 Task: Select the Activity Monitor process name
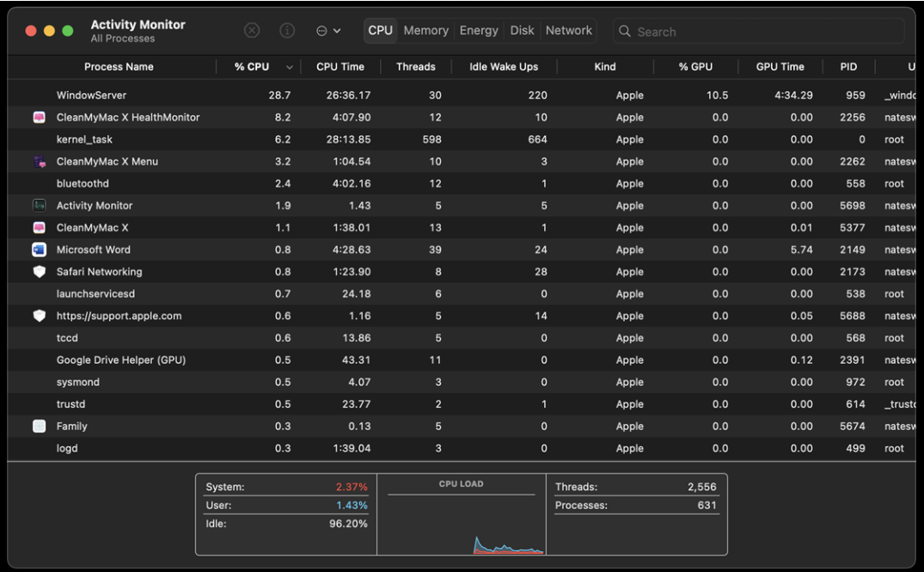point(95,206)
